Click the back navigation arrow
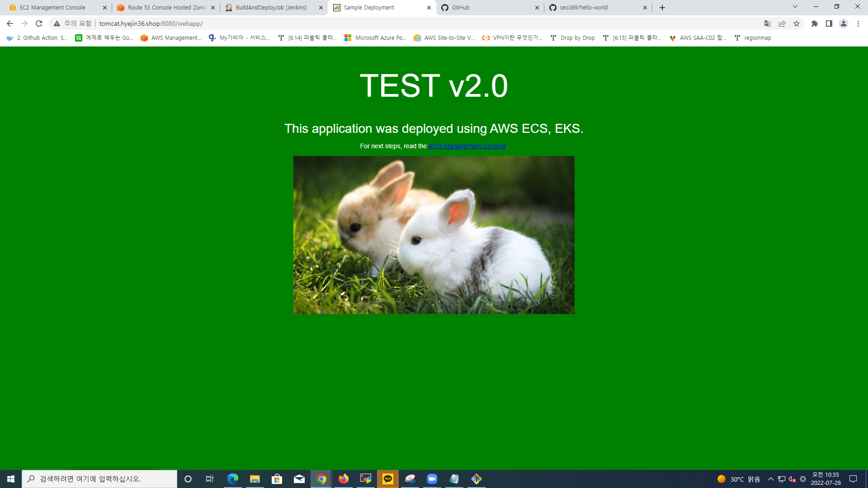 [x=10, y=23]
